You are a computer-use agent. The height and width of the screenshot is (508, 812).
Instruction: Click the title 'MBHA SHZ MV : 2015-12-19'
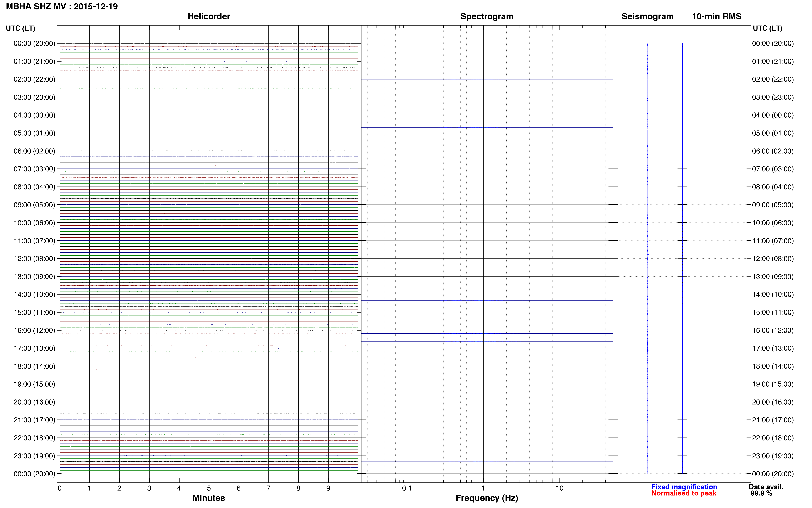(62, 6)
